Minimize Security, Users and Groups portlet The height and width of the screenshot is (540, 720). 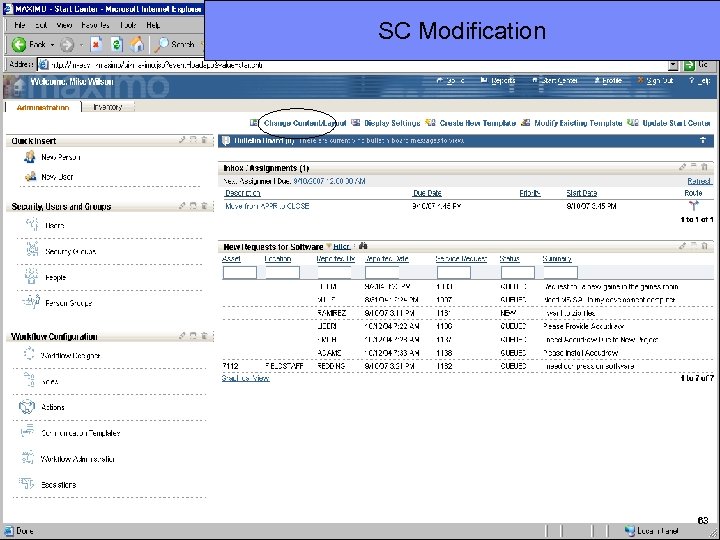click(193, 206)
